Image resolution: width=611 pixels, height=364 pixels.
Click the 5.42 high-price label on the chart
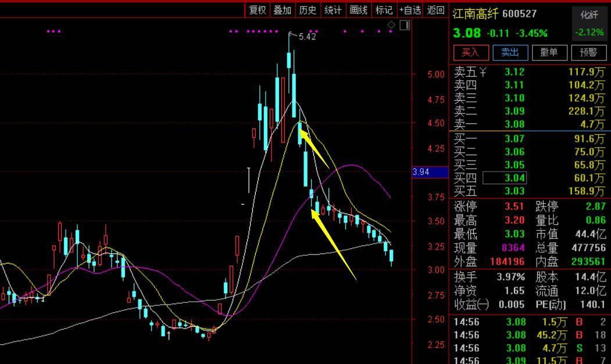[308, 37]
